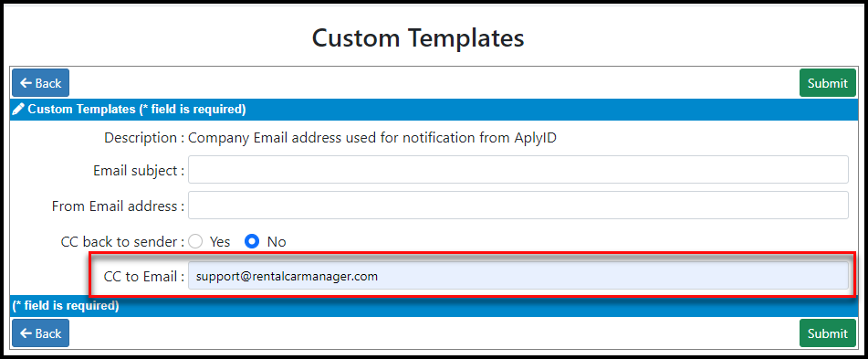This screenshot has height=359, width=868.
Task: Click the "CC back to sender :" label
Action: click(122, 241)
